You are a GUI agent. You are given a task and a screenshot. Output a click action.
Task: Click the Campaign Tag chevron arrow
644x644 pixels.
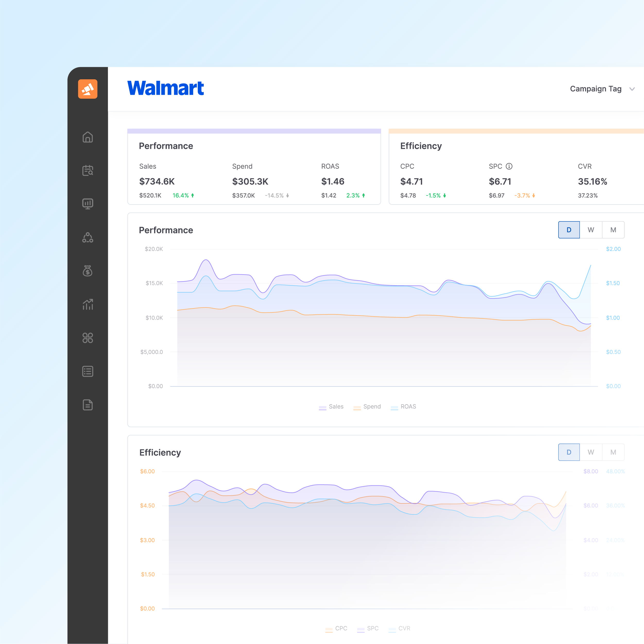(x=632, y=89)
